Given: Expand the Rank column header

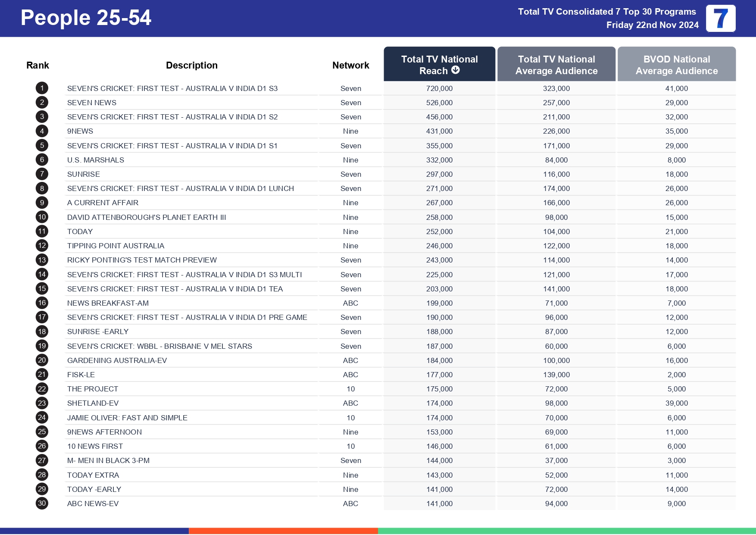Looking at the screenshot, I should point(37,65).
